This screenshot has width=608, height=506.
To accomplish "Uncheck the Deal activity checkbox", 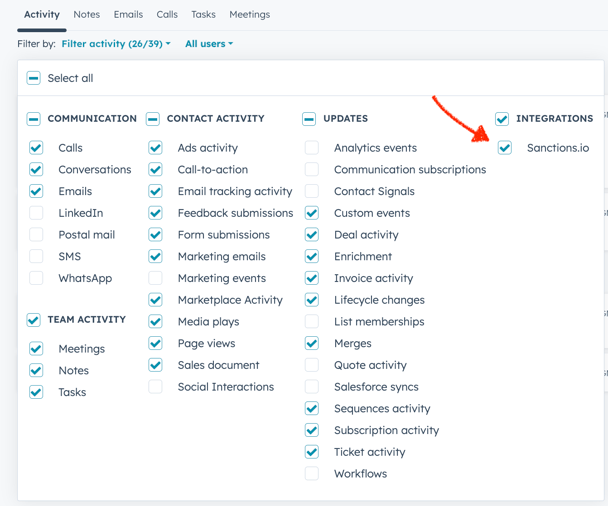I will (312, 235).
